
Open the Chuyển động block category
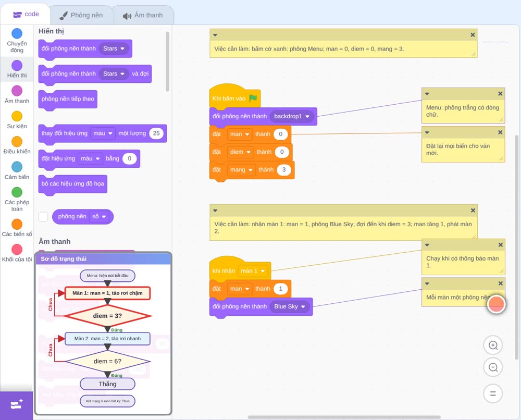click(x=17, y=41)
